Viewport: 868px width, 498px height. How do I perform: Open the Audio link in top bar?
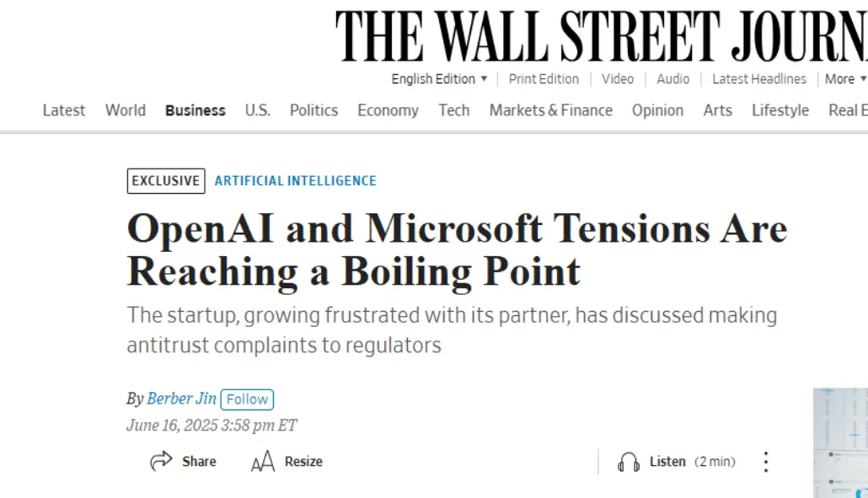(673, 79)
